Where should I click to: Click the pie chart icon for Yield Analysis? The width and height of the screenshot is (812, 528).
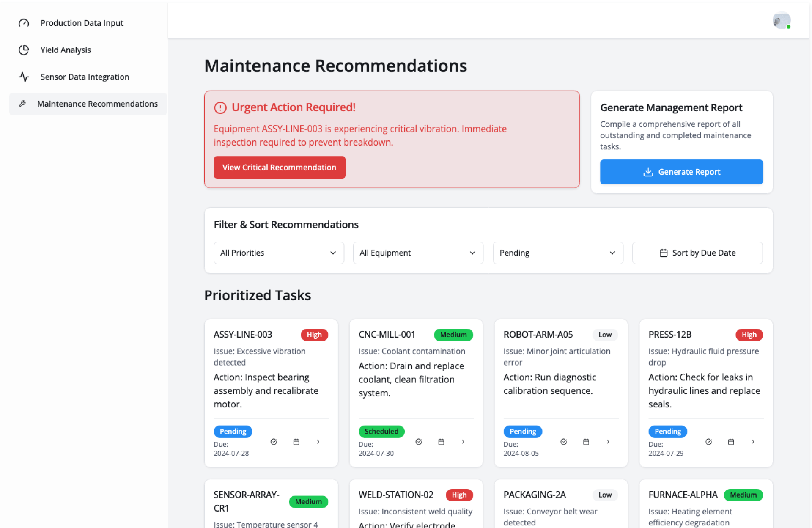tap(24, 50)
